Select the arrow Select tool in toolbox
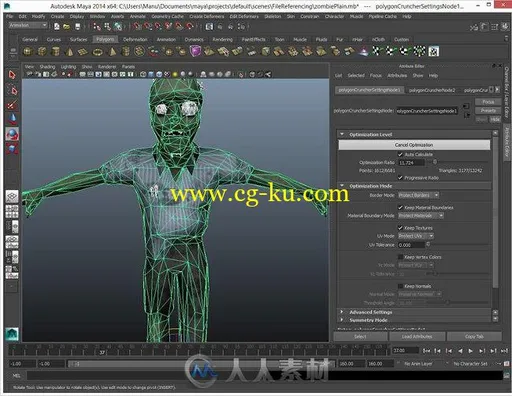 pos(12,75)
